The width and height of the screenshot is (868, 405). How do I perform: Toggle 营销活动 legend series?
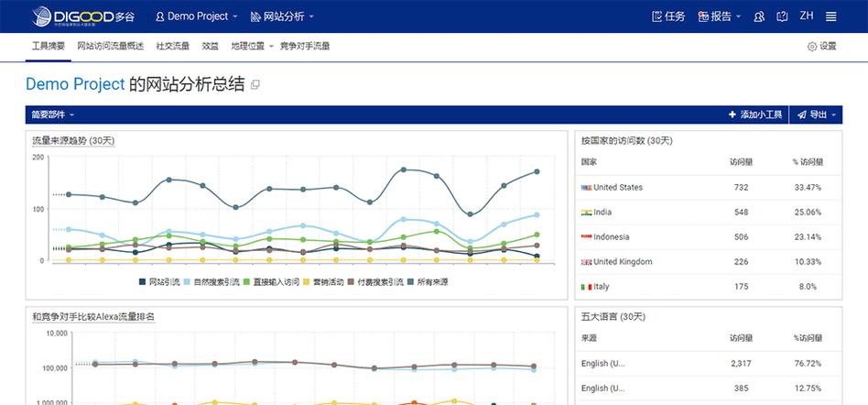(x=322, y=282)
